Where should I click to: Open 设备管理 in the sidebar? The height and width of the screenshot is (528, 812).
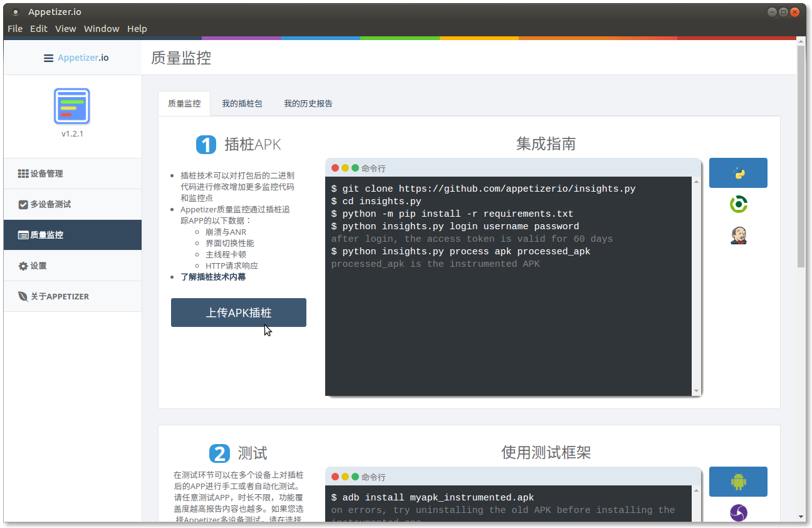coord(73,173)
